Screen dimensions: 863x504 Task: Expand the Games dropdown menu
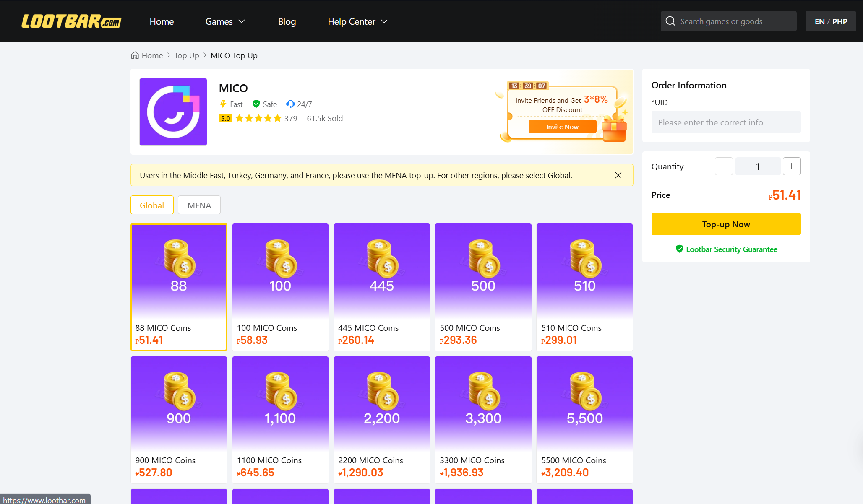click(x=225, y=21)
